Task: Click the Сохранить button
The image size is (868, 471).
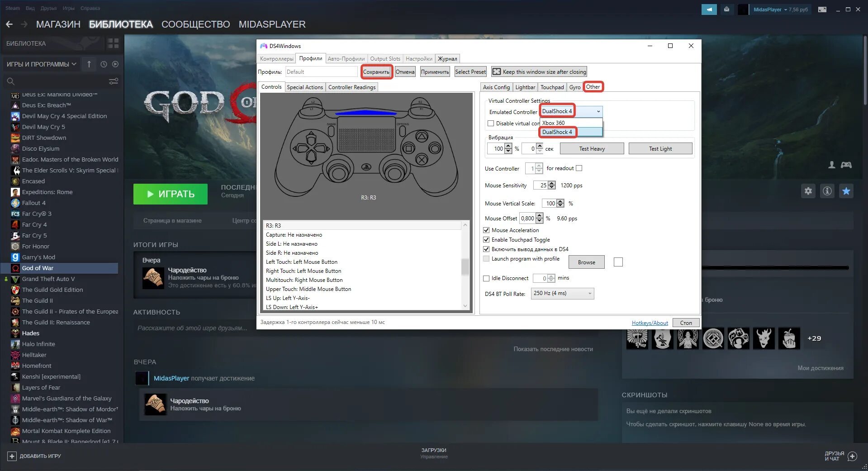Action: tap(376, 72)
